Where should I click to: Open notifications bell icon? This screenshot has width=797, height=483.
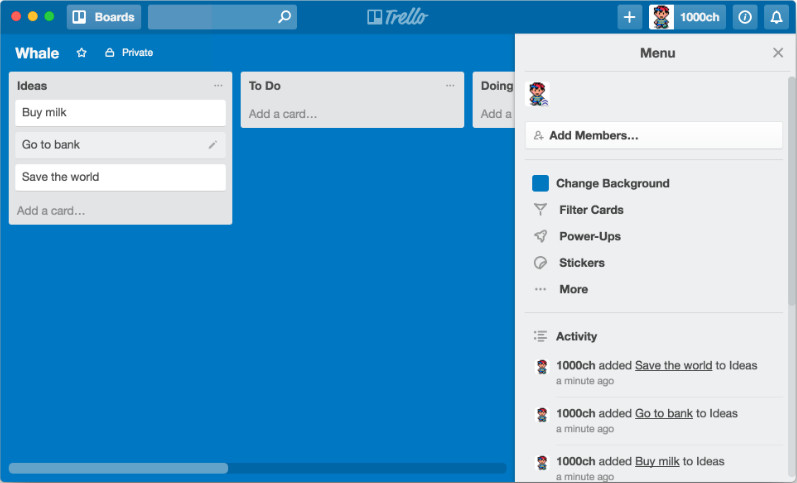pos(776,17)
